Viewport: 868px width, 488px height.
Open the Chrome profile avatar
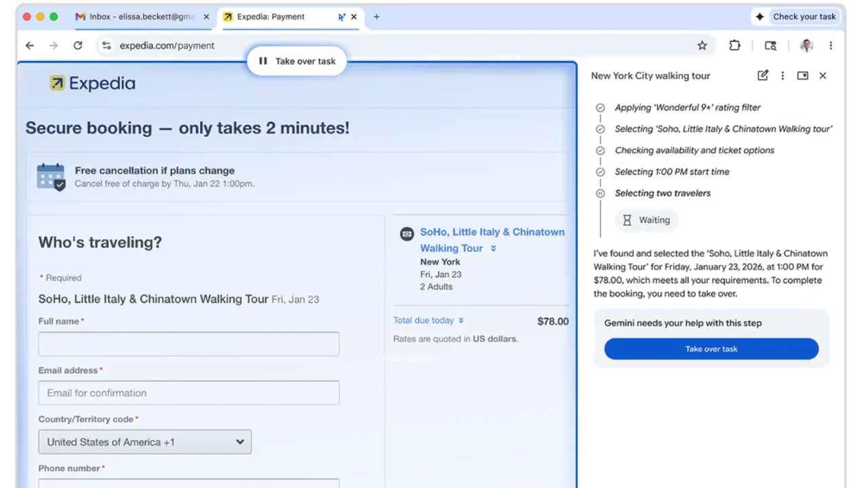pos(806,45)
